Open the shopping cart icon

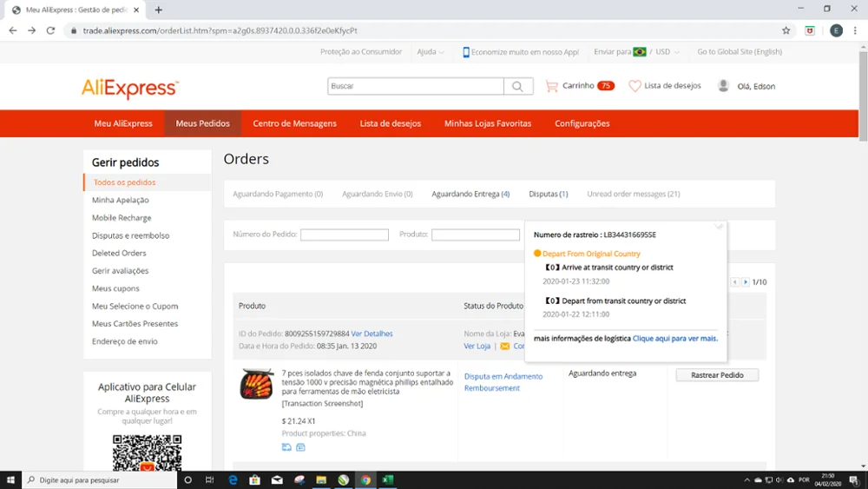tap(551, 86)
